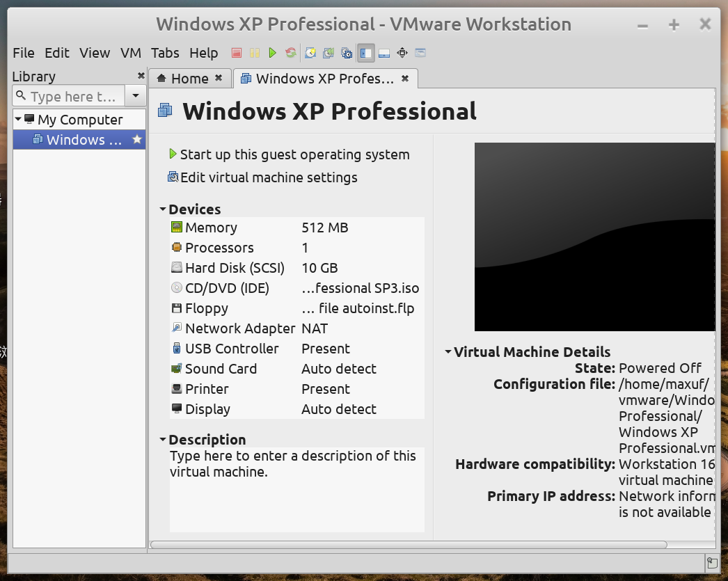This screenshot has width=728, height=581.
Task: Toggle the Show Library sidebar toolbar button
Action: [x=366, y=53]
